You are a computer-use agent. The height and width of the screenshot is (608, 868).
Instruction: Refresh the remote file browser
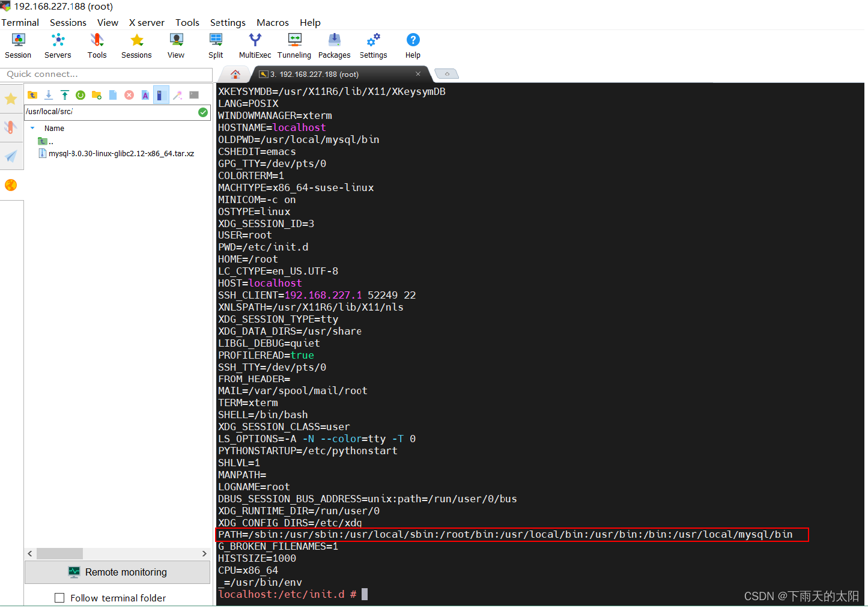tap(80, 94)
